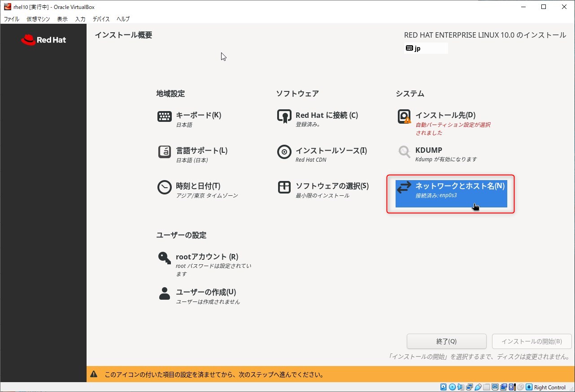This screenshot has height=392, width=575.
Task: Open the ヘルプ menu
Action: point(123,19)
